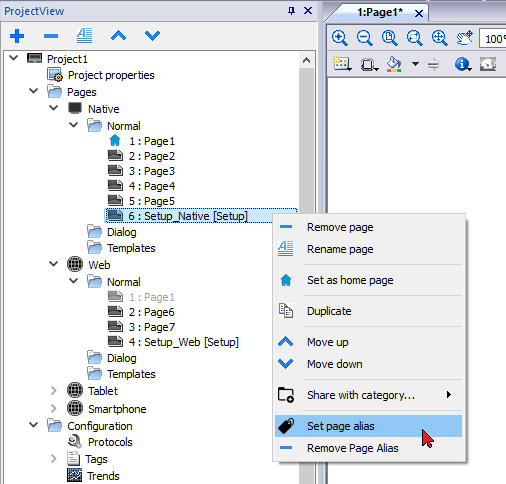506x484 pixels.
Task: Click the zoom in magnifier icon
Action: [340, 38]
